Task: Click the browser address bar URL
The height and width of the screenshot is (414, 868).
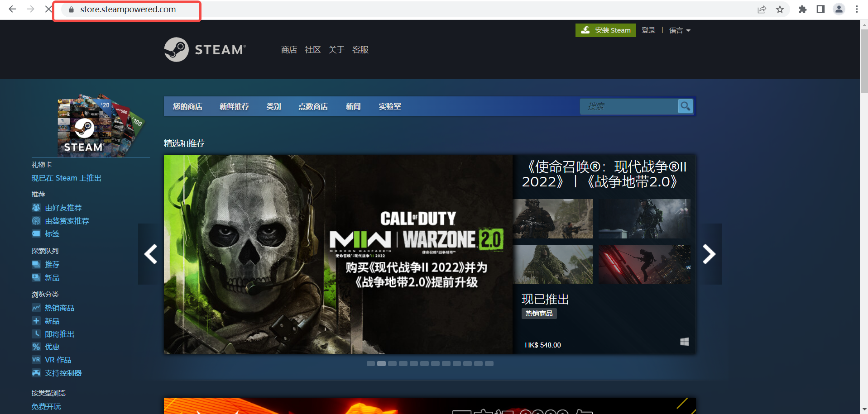Action: tap(128, 10)
